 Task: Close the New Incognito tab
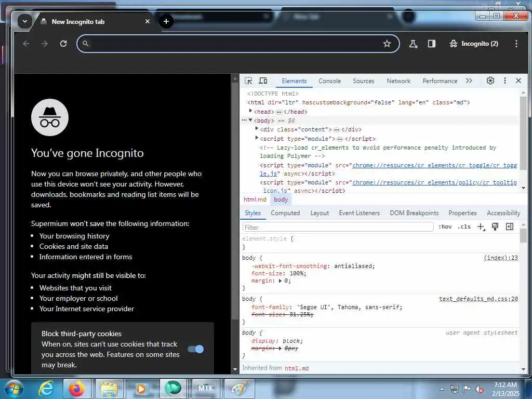point(147,21)
